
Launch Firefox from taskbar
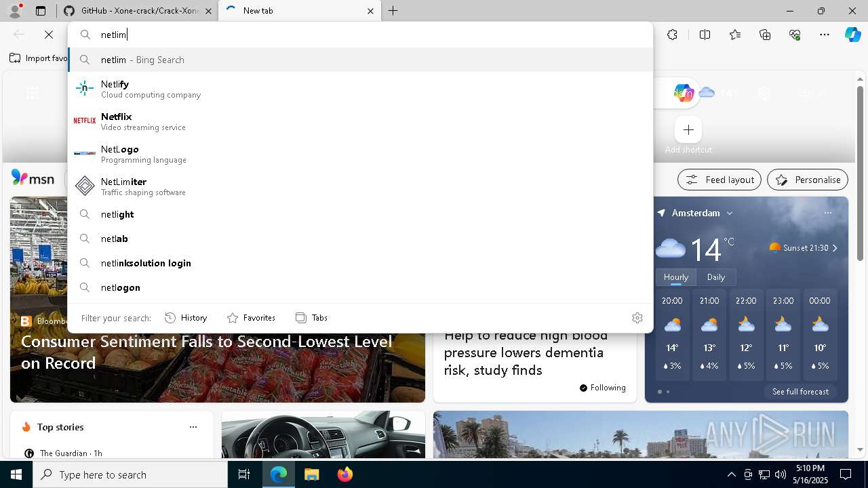tap(344, 474)
